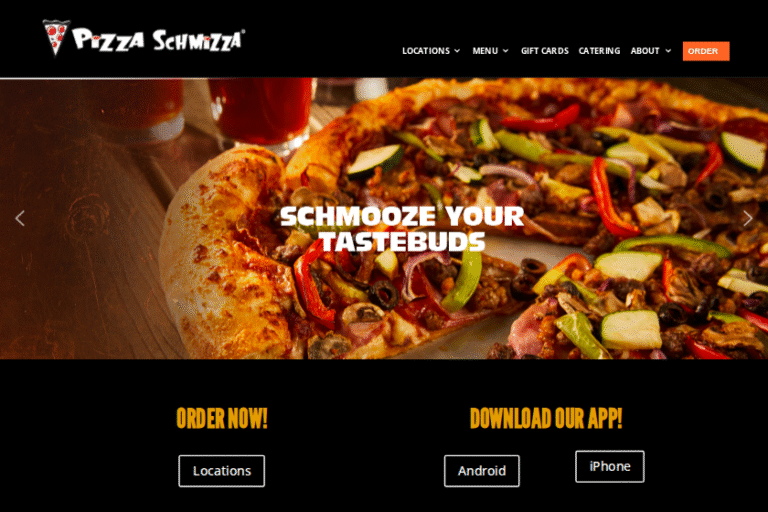Go to previous slide arrow
The width and height of the screenshot is (768, 512).
tap(20, 218)
